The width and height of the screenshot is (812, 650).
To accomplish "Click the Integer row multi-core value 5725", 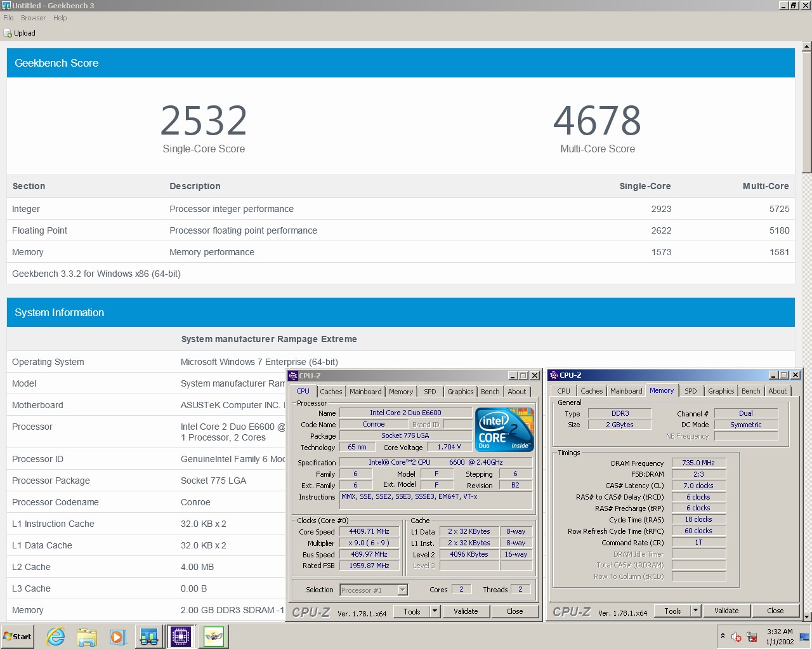I will 779,209.
